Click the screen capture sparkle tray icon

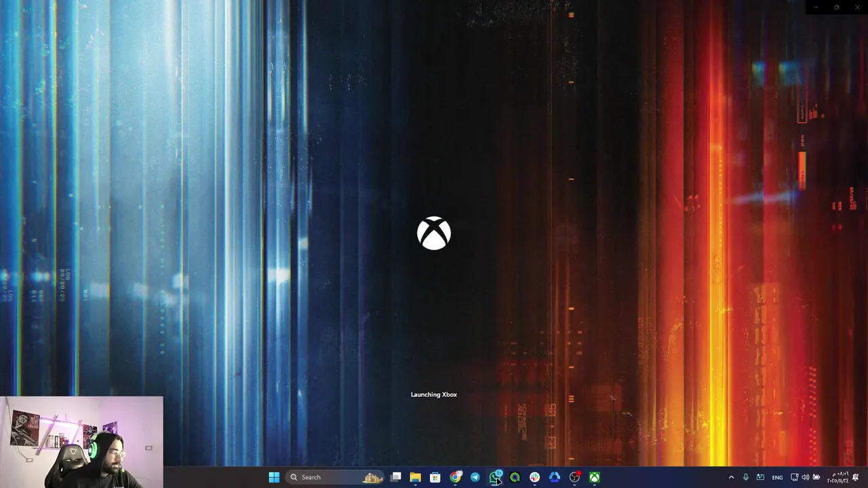[x=760, y=477]
